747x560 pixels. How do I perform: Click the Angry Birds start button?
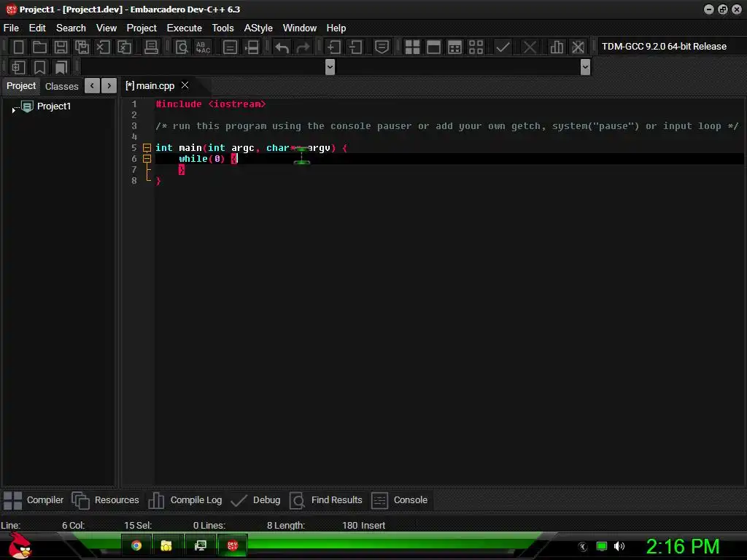pyautogui.click(x=20, y=545)
